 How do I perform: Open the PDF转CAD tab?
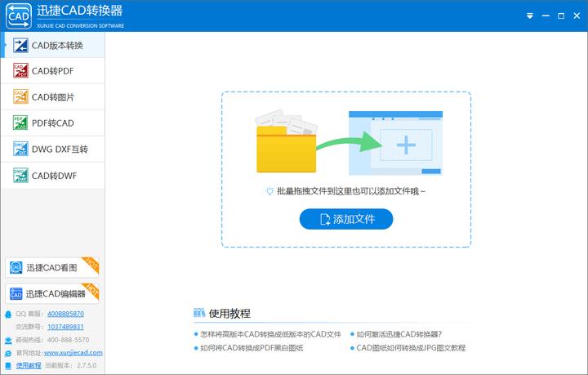pyautogui.click(x=52, y=123)
